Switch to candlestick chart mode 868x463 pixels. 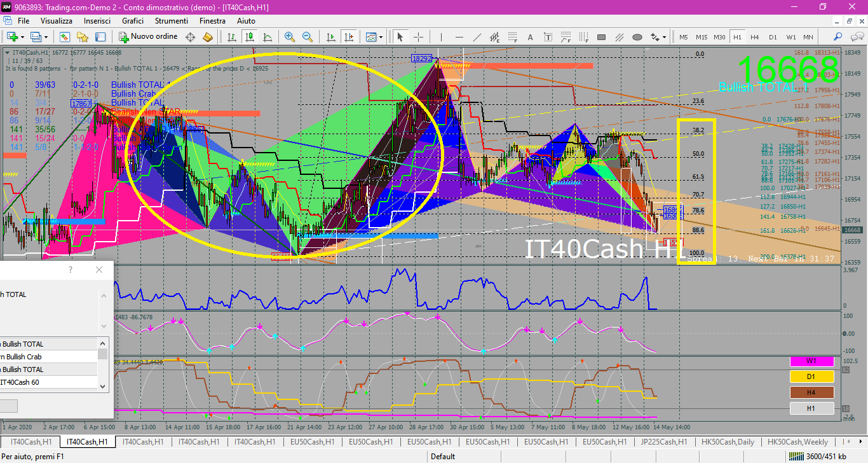[x=250, y=37]
